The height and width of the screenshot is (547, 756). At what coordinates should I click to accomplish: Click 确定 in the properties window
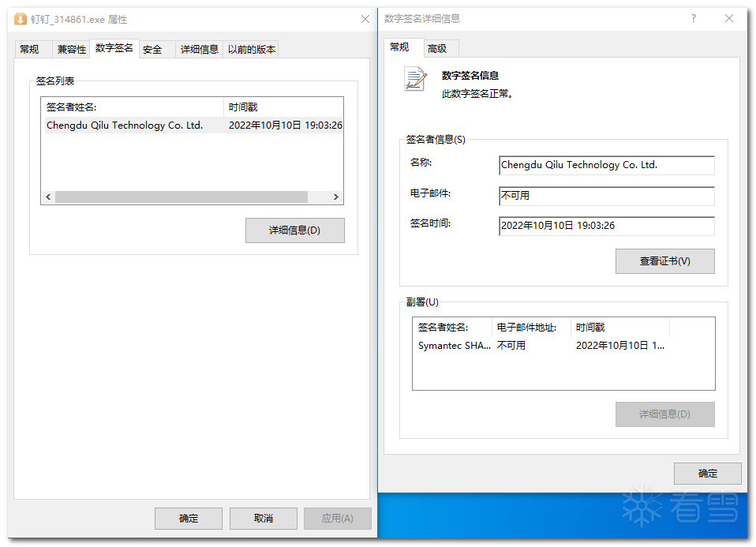[189, 518]
